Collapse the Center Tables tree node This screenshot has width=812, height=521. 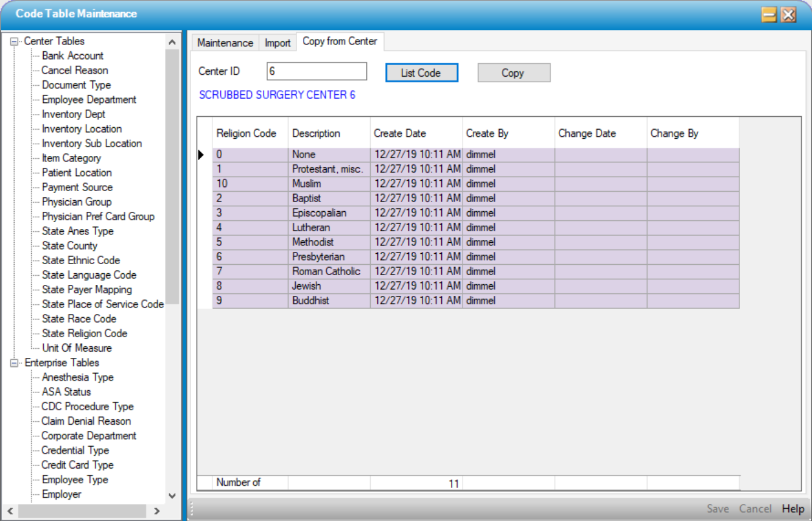(15, 41)
